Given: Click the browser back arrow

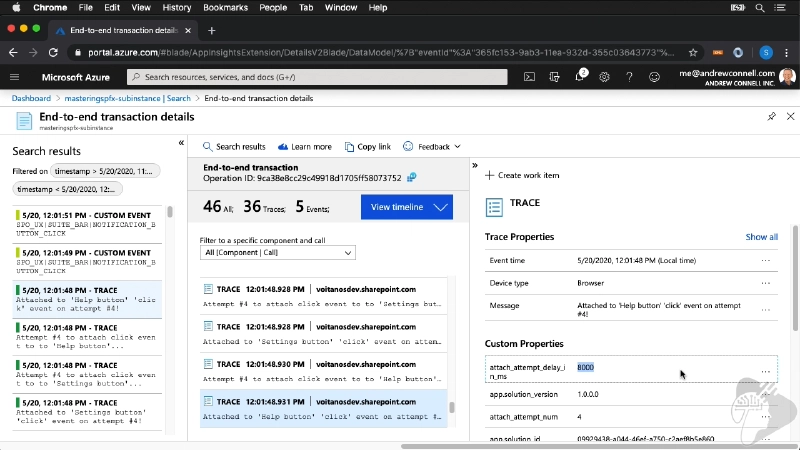Looking at the screenshot, I should [13, 53].
